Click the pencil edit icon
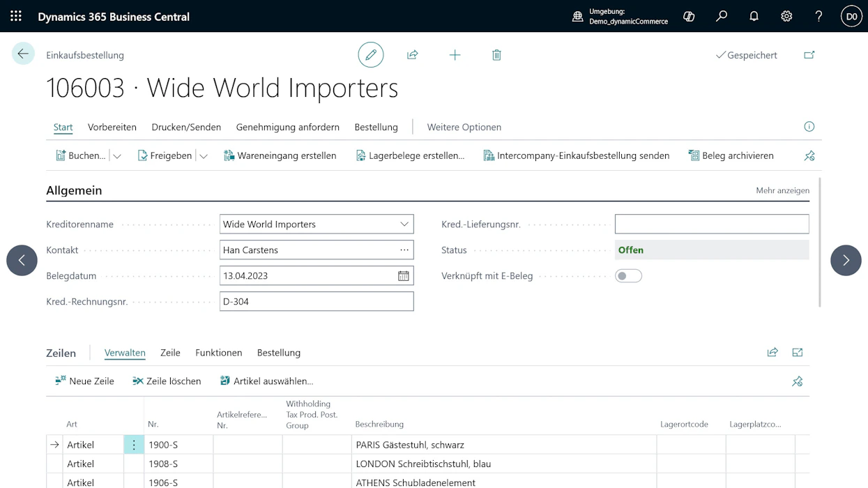The height and width of the screenshot is (488, 868). [x=371, y=54]
